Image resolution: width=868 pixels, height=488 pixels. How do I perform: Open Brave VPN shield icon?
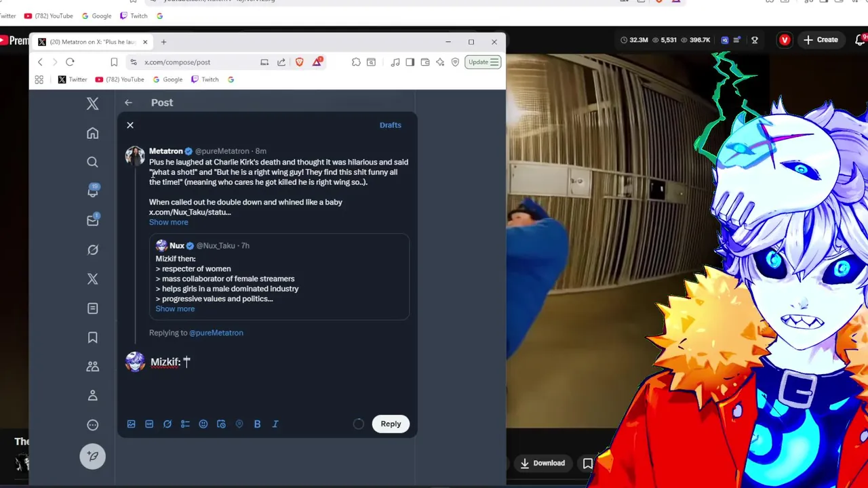455,62
